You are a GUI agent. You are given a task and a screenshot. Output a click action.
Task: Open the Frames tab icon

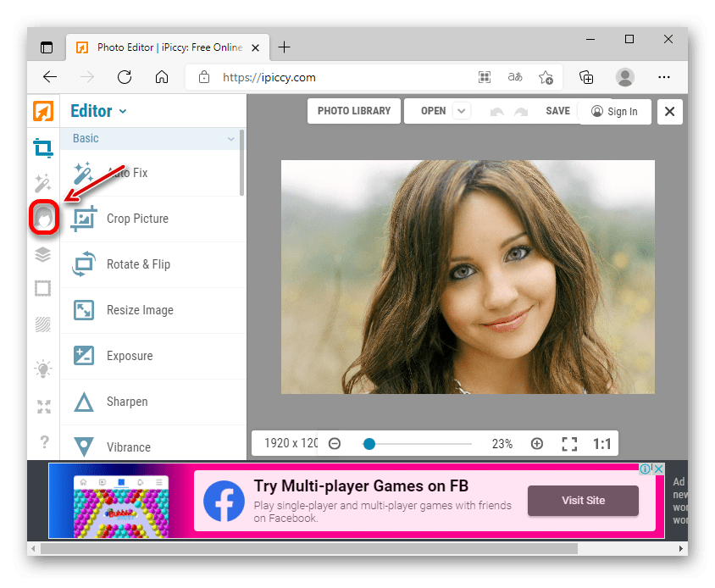43,289
